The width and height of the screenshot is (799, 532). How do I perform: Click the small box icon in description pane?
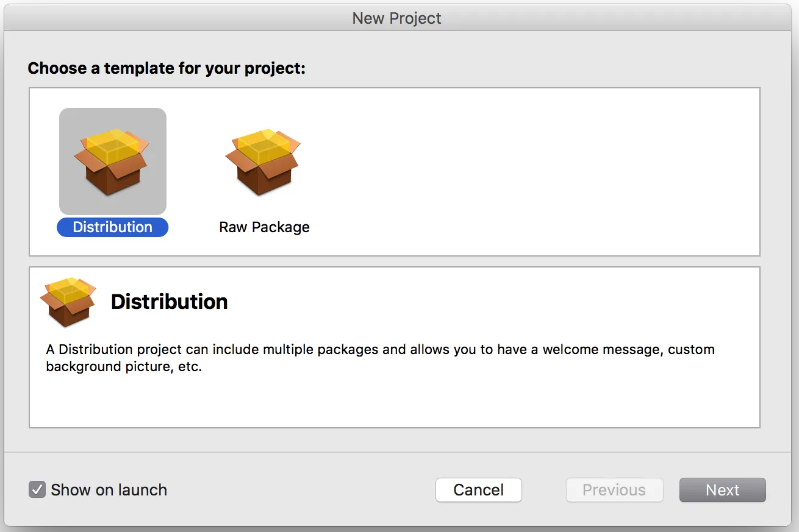click(68, 302)
